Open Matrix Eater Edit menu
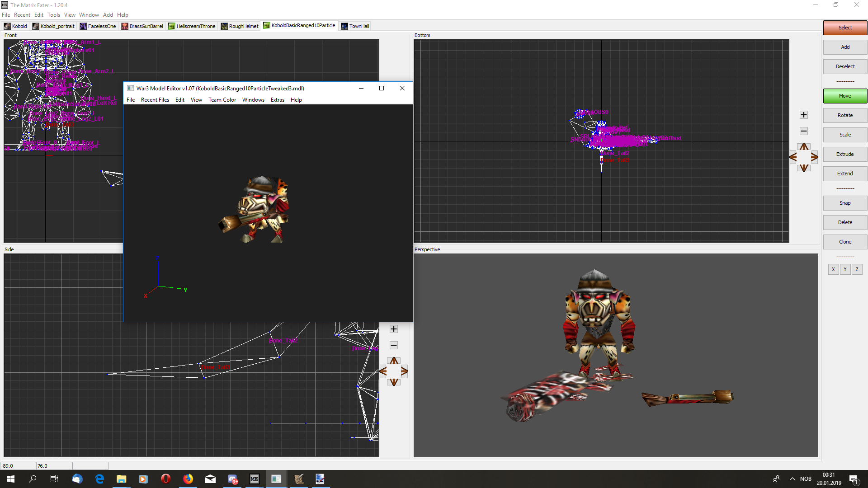 tap(39, 15)
